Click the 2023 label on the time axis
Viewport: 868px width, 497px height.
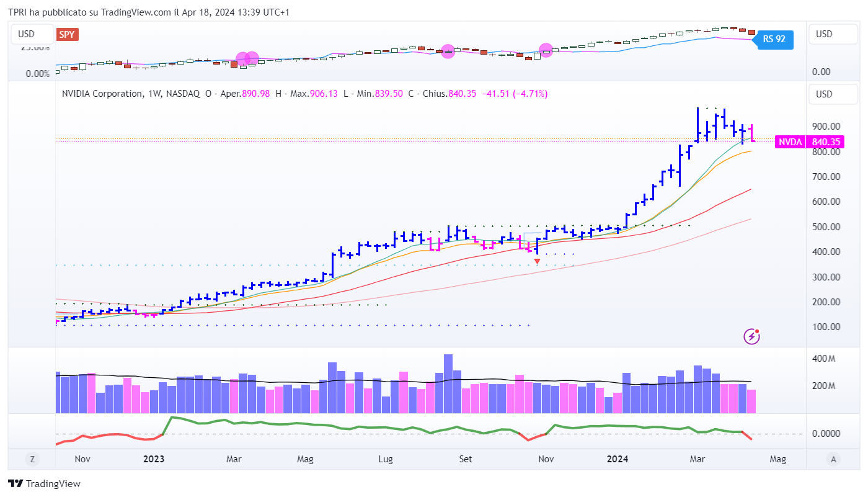(x=154, y=459)
